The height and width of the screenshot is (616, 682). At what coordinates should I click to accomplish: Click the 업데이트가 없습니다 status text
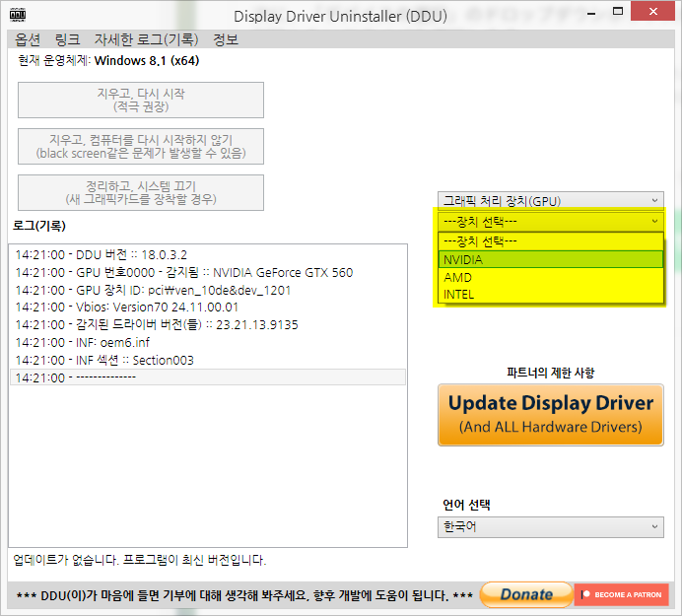(139, 560)
